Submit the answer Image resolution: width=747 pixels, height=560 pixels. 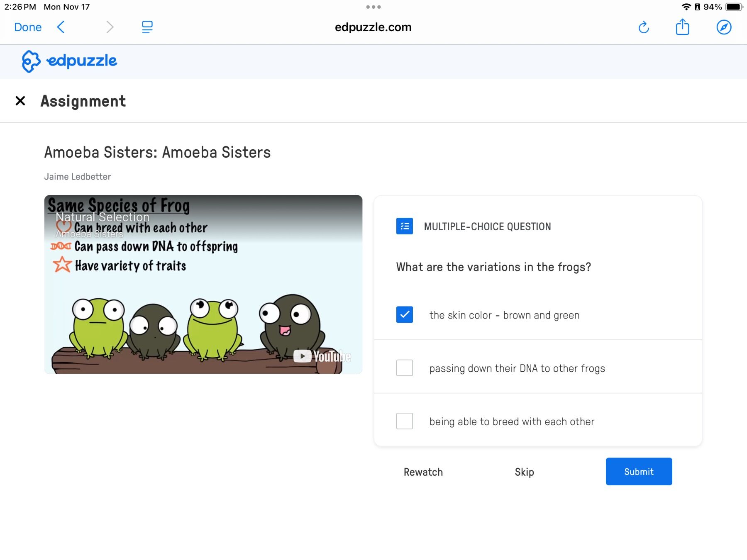pos(639,472)
